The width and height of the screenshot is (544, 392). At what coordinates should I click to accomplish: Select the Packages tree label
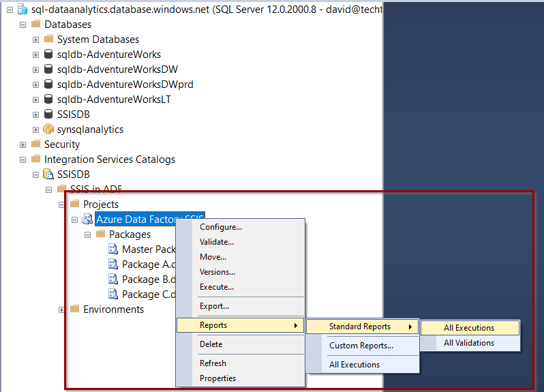[x=130, y=234]
